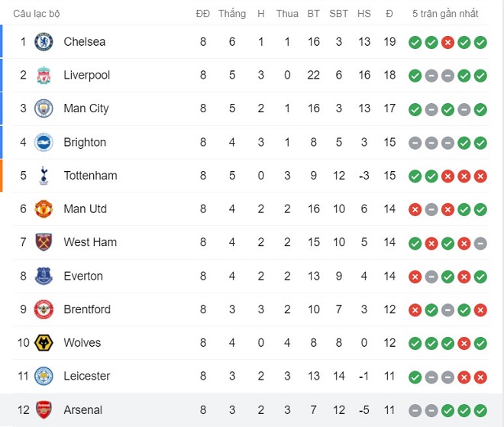Open the Brentford team name link
504x427 pixels.
87,309
